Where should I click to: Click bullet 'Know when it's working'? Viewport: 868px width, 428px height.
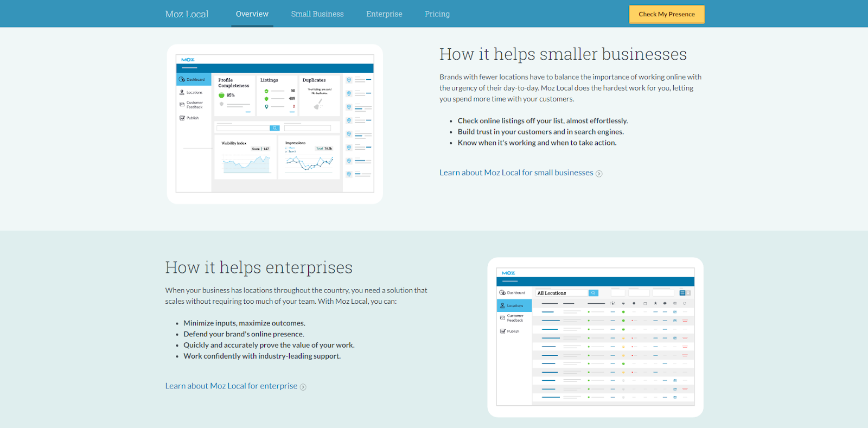pyautogui.click(x=537, y=143)
